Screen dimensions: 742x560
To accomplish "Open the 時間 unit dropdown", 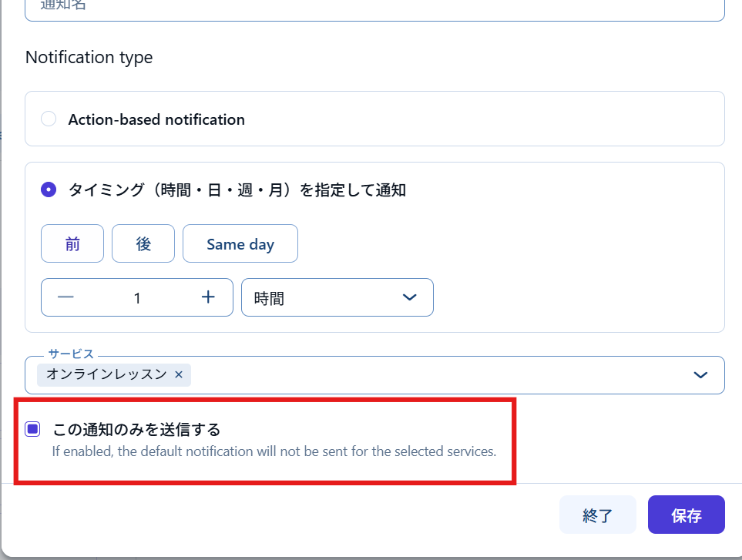I will tap(337, 298).
